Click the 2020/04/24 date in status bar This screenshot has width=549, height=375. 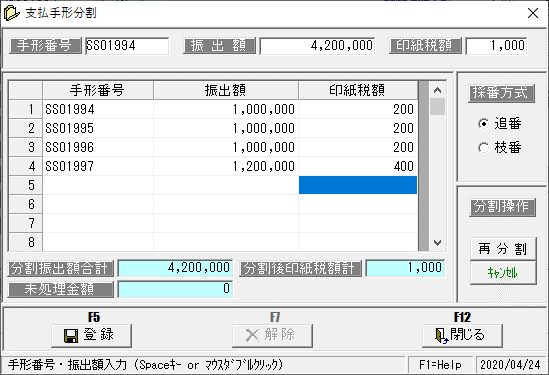(510, 365)
